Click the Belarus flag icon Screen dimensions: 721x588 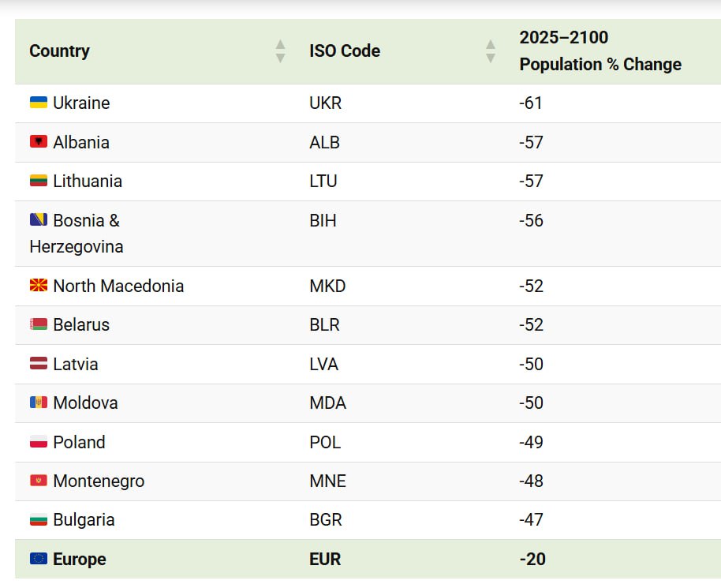(x=39, y=324)
